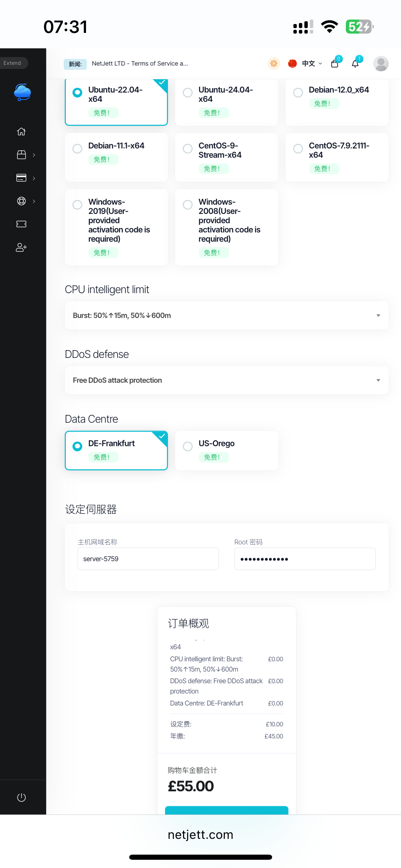Select the Debian-12.0_x64 radio option
This screenshot has height=868, width=401.
(x=337, y=102)
